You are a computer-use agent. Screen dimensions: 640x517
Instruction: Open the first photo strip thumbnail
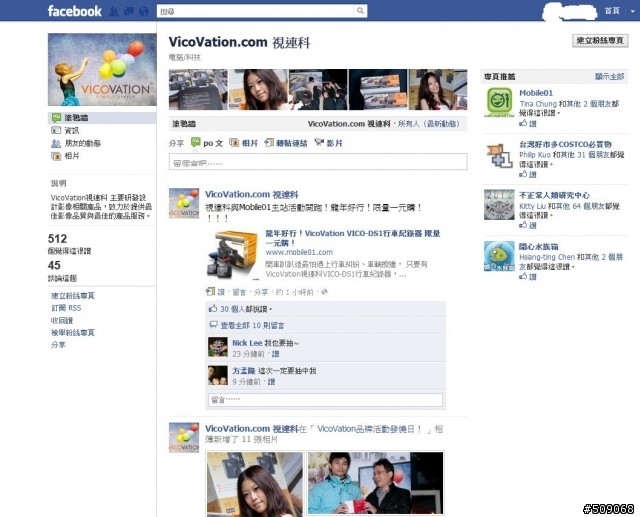pyautogui.click(x=198, y=89)
